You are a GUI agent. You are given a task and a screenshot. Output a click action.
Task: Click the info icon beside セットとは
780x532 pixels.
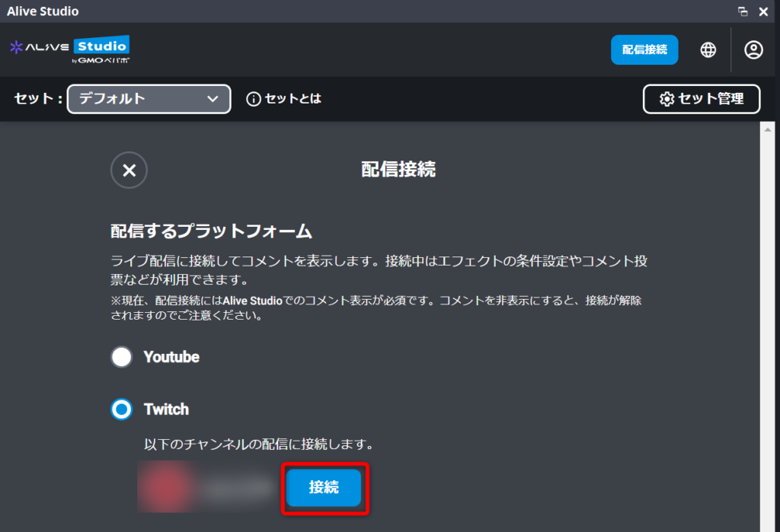pyautogui.click(x=254, y=99)
